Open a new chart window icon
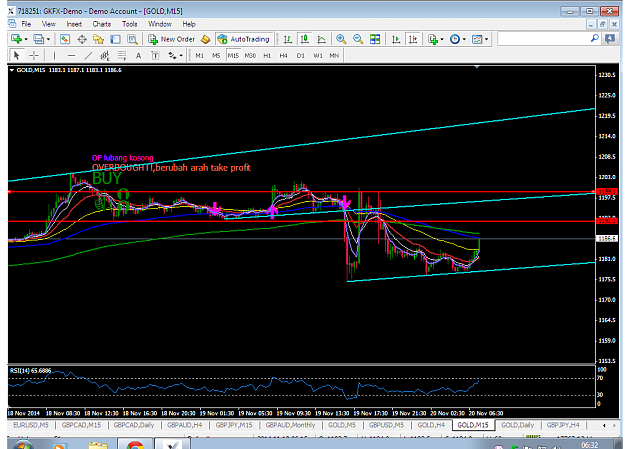The image size is (625, 449). [x=16, y=39]
